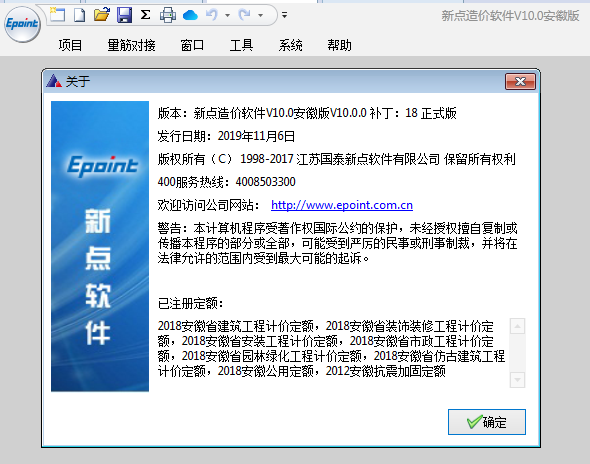
Task: Click the blue cloud icon
Action: pos(190,15)
